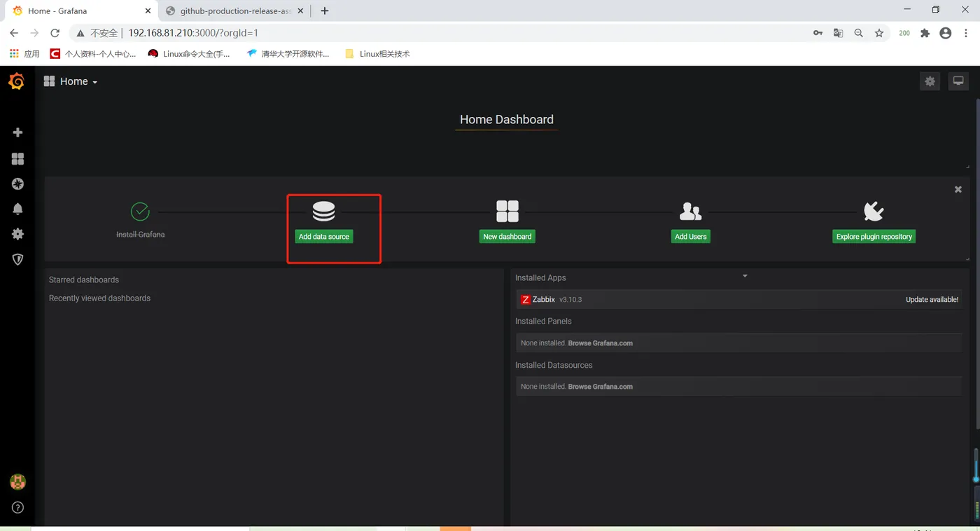Click the Home Dashboard title
Viewport: 980px width, 531px height.
pos(507,120)
